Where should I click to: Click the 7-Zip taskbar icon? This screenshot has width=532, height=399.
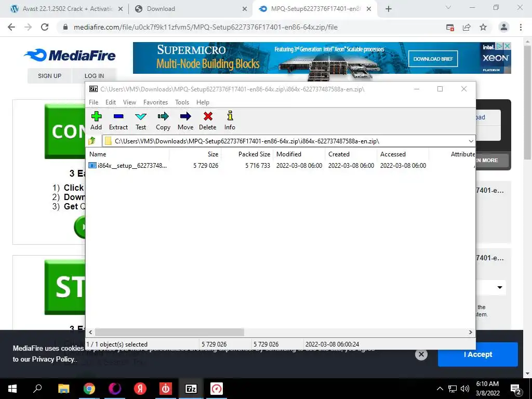click(x=191, y=389)
